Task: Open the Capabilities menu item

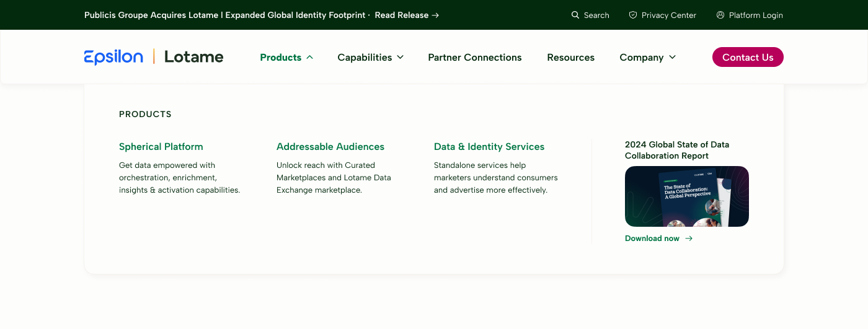Action: [x=365, y=57]
